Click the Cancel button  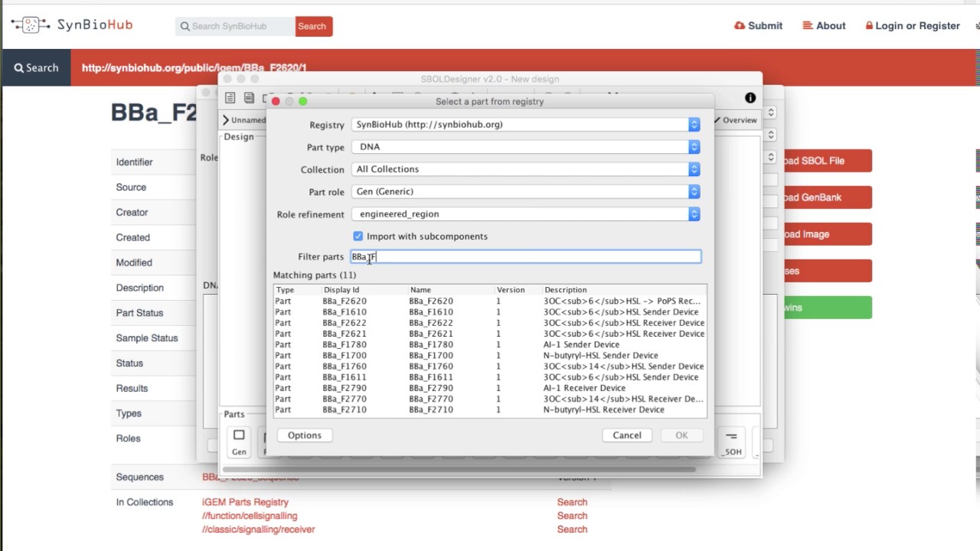[x=627, y=435]
